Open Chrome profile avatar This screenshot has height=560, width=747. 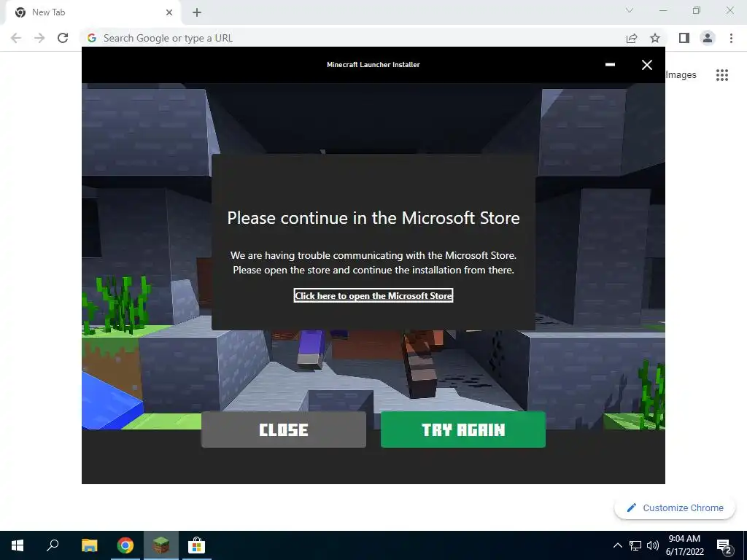click(x=708, y=38)
